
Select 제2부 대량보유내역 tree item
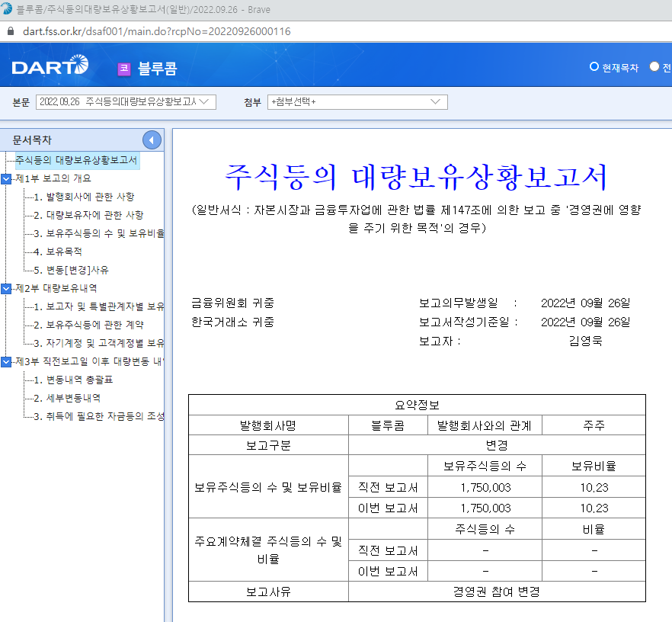click(x=56, y=288)
